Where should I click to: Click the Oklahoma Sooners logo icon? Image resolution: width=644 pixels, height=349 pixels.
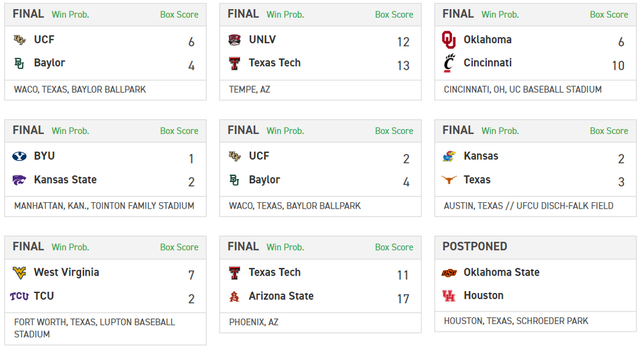click(449, 40)
